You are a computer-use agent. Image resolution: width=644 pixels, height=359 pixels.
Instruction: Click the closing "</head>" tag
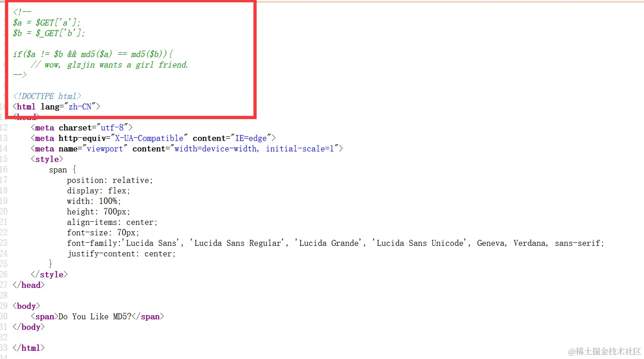(x=29, y=285)
